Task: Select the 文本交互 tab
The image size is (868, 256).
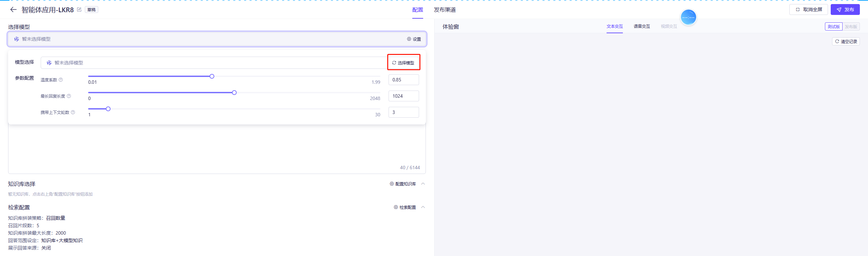Action: pyautogui.click(x=614, y=26)
